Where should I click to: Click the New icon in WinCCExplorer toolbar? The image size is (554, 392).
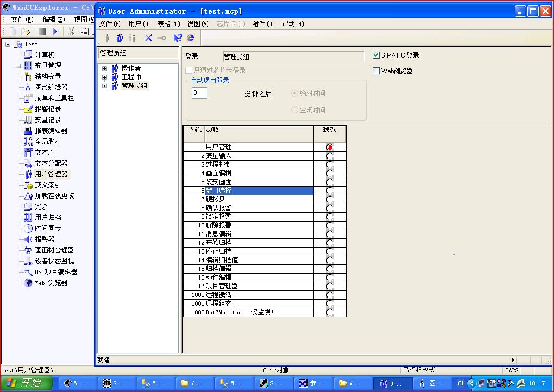tap(13, 31)
